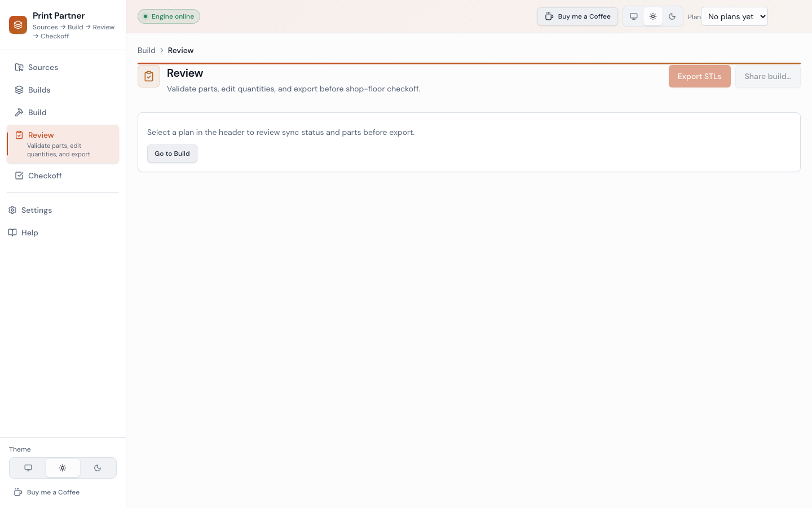Click the Engine online status badge
The width and height of the screenshot is (812, 508).
point(169,16)
